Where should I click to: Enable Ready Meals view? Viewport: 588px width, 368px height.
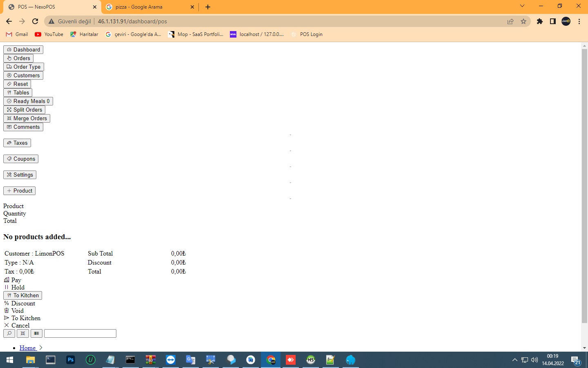[28, 101]
